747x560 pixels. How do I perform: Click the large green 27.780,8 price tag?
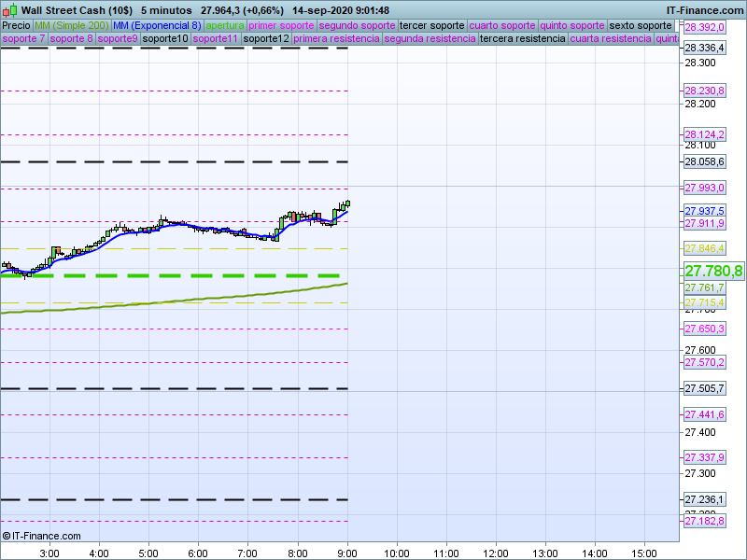click(713, 272)
